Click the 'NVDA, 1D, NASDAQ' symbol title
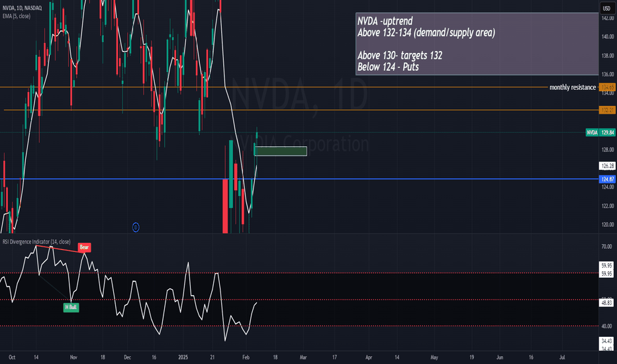 point(23,8)
